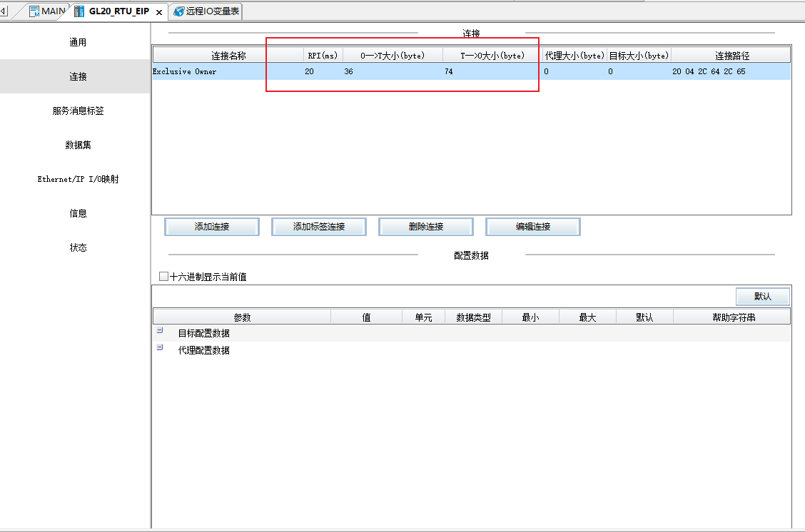Go to the 数据集 section
This screenshot has width=805, height=532.
[x=78, y=145]
